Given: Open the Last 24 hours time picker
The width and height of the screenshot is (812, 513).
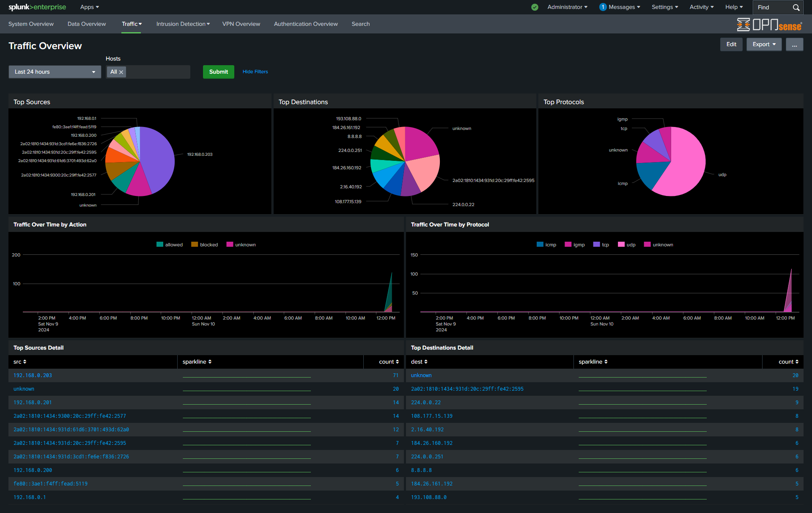Looking at the screenshot, I should (55, 72).
